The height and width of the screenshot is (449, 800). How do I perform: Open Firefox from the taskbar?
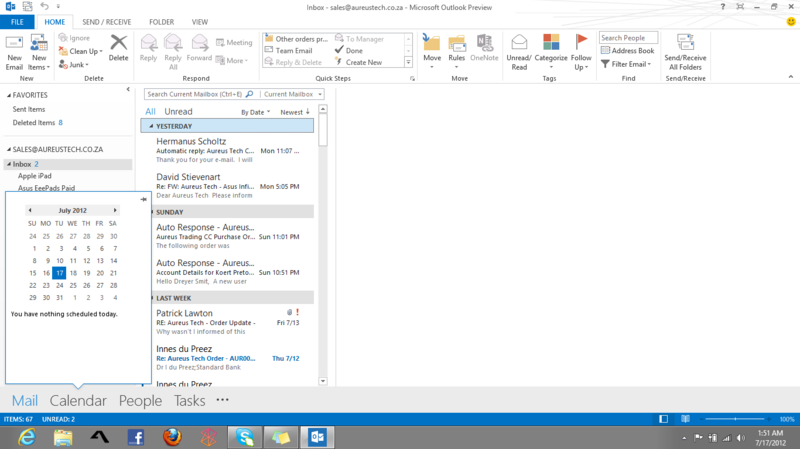coord(172,437)
